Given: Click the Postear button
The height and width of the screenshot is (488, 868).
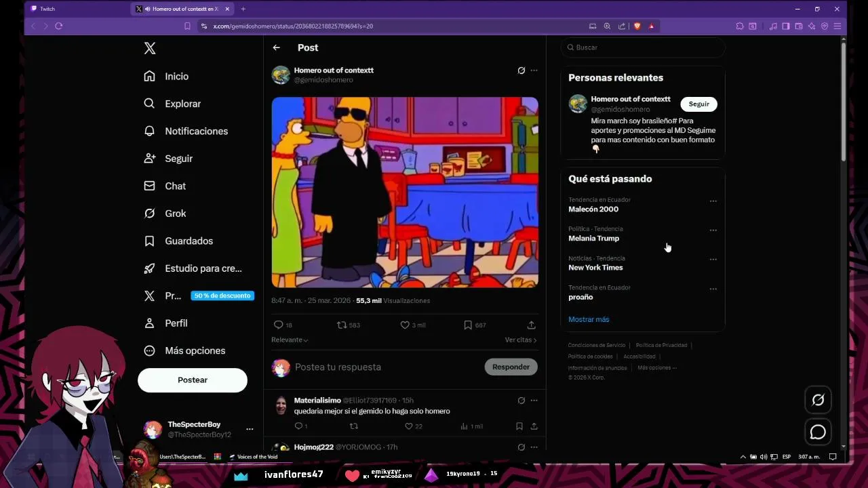Looking at the screenshot, I should tap(193, 380).
